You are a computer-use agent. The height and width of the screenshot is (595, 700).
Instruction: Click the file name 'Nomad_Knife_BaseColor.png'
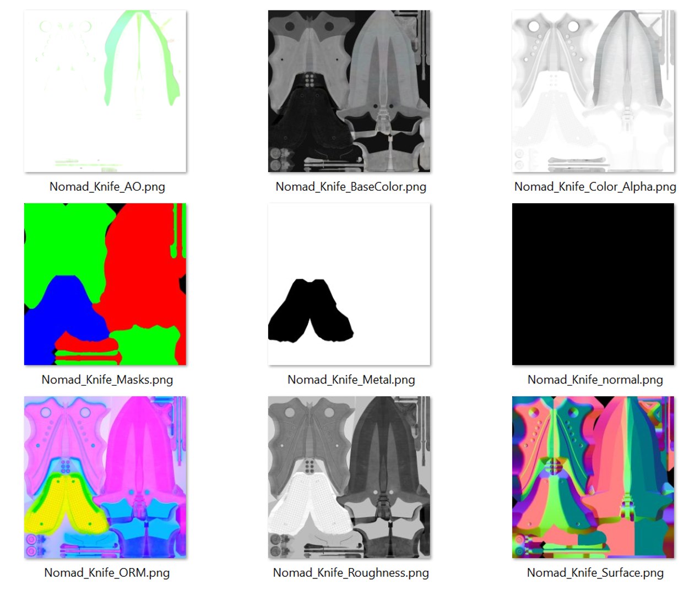tap(351, 187)
